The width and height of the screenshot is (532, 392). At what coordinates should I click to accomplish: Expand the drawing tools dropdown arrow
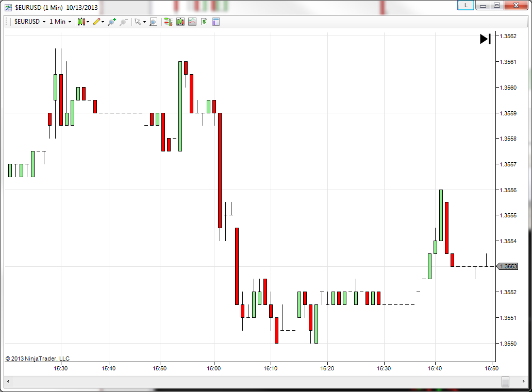click(x=103, y=22)
